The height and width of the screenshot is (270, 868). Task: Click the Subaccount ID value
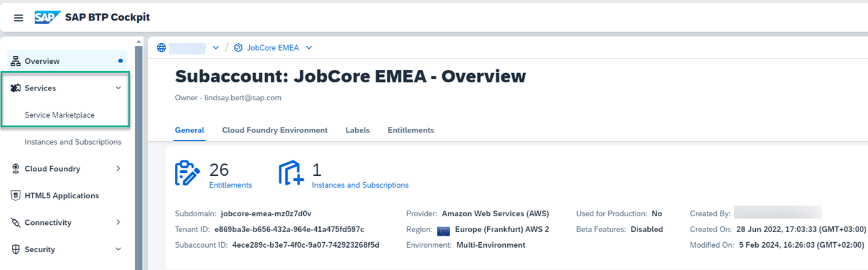coord(306,245)
